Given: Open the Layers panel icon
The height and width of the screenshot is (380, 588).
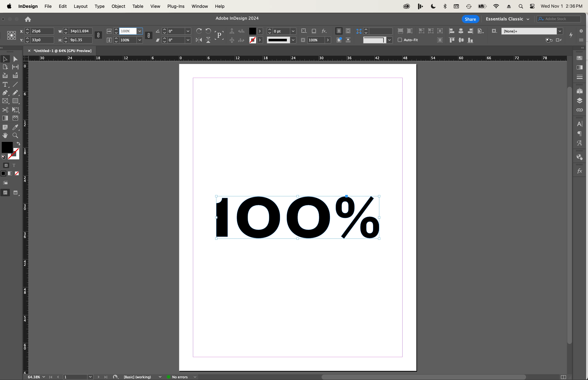Looking at the screenshot, I should (x=579, y=101).
